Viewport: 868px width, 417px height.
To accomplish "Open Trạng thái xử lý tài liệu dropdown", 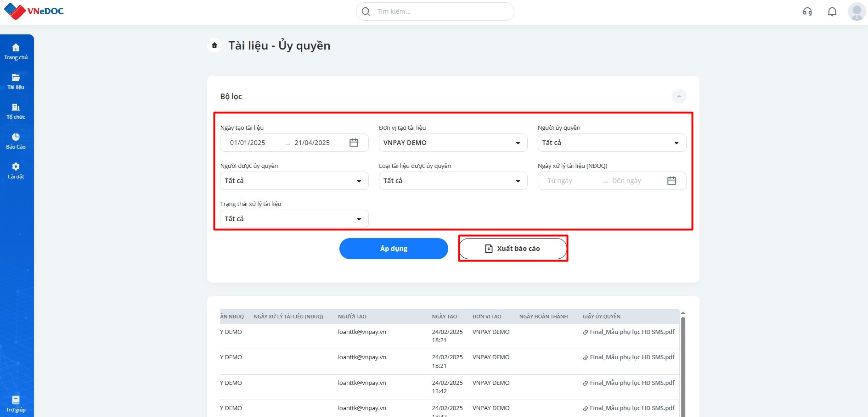I will coord(294,219).
